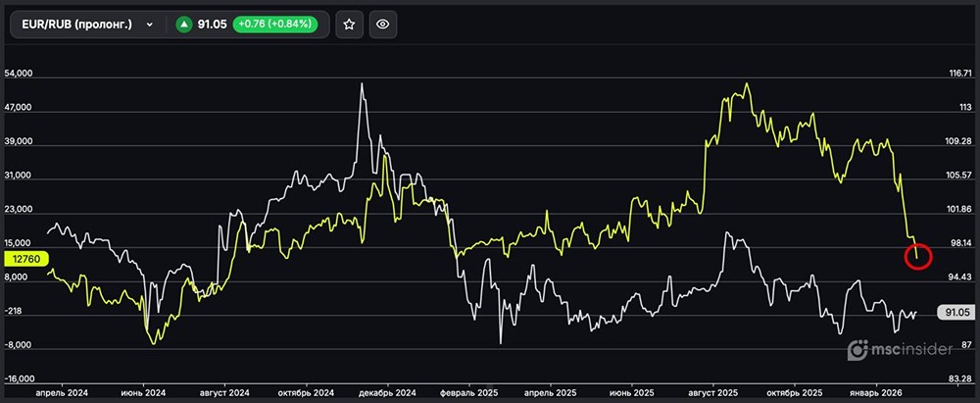Click the 116.71 right axis label

(960, 74)
